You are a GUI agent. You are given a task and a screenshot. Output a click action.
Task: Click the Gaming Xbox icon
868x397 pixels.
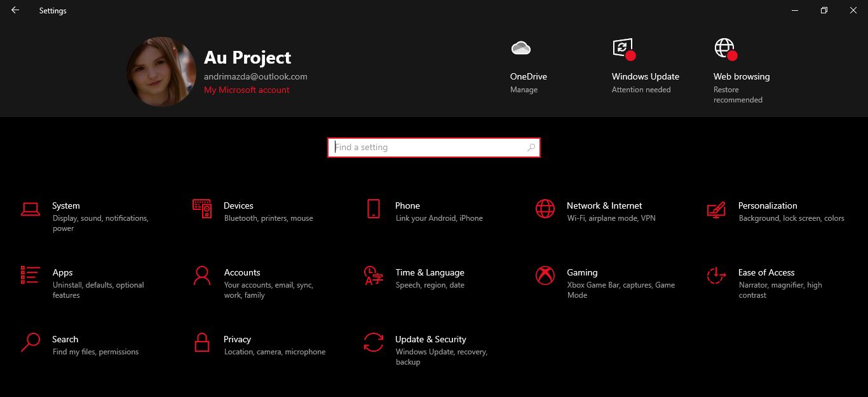coord(545,275)
